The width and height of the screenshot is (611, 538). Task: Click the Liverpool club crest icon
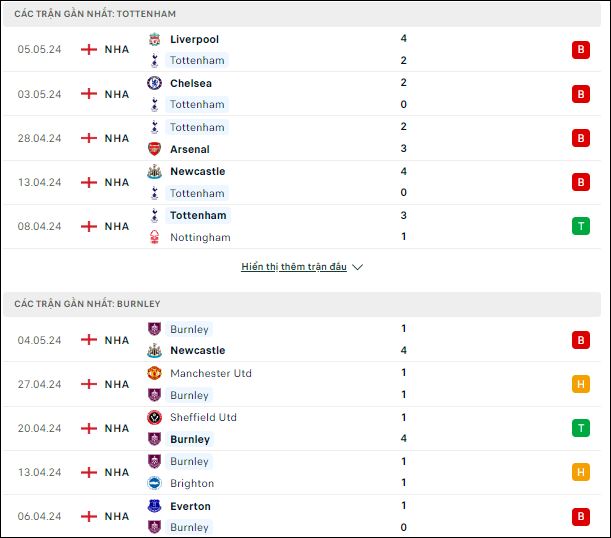155,39
